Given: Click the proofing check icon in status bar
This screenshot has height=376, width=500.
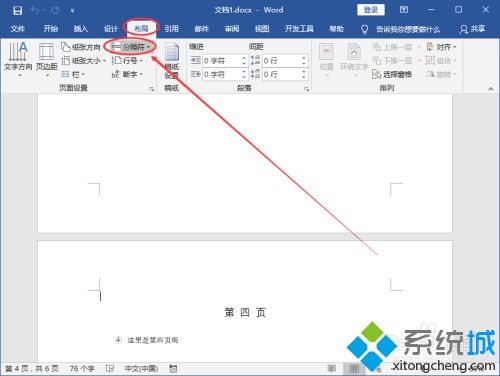Looking at the screenshot, I should click(x=110, y=369).
